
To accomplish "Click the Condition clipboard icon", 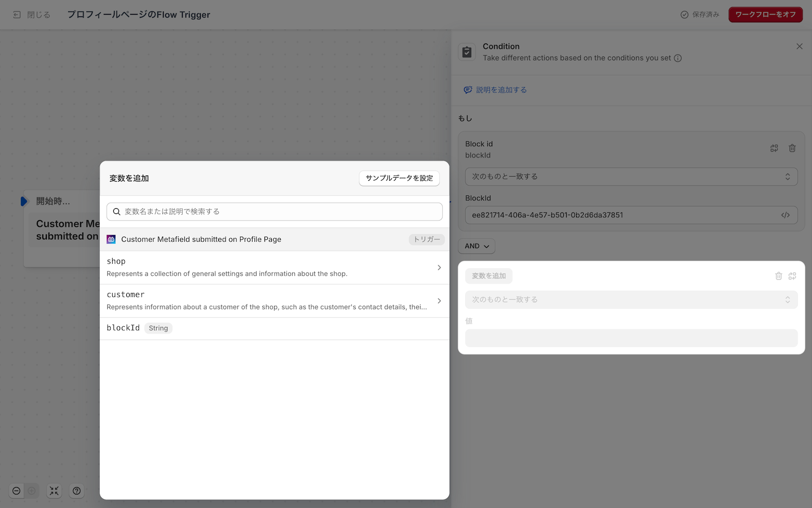I will coord(467,52).
